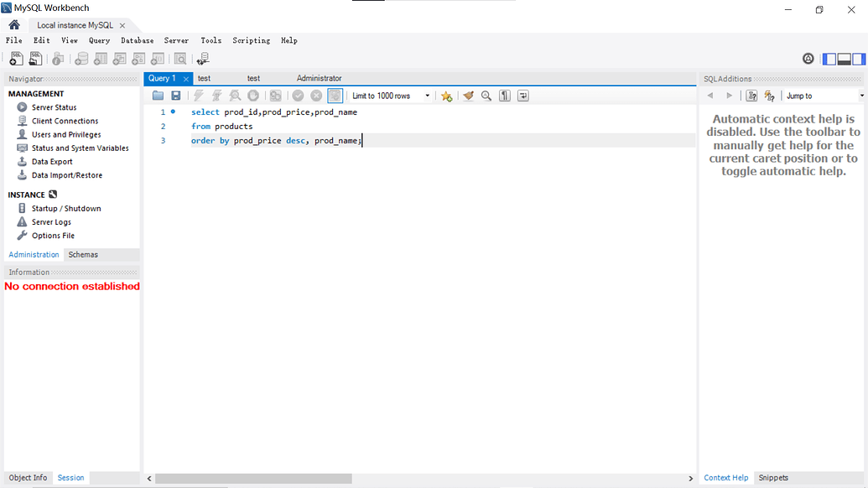The width and height of the screenshot is (868, 488).
Task: Open find panel with the magnifier icon
Action: (486, 96)
